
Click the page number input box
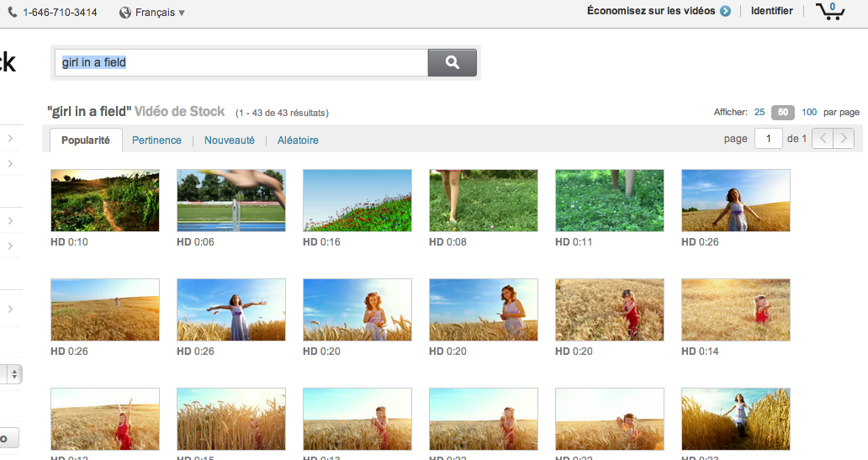coord(768,139)
